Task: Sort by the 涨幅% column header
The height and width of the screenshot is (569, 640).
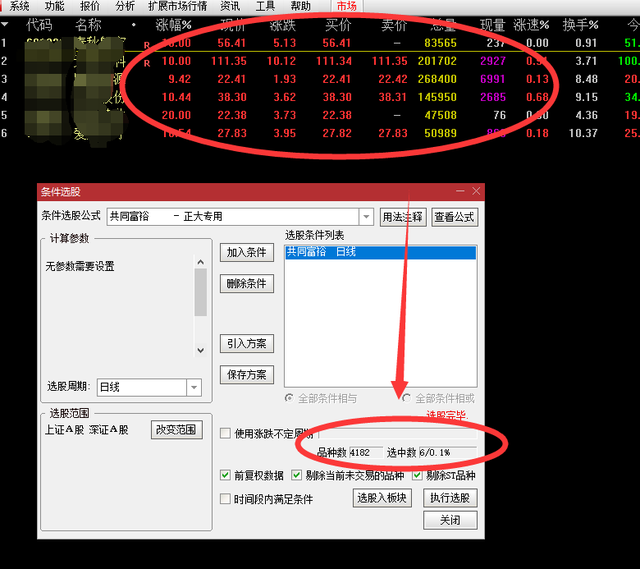Action: [173, 24]
